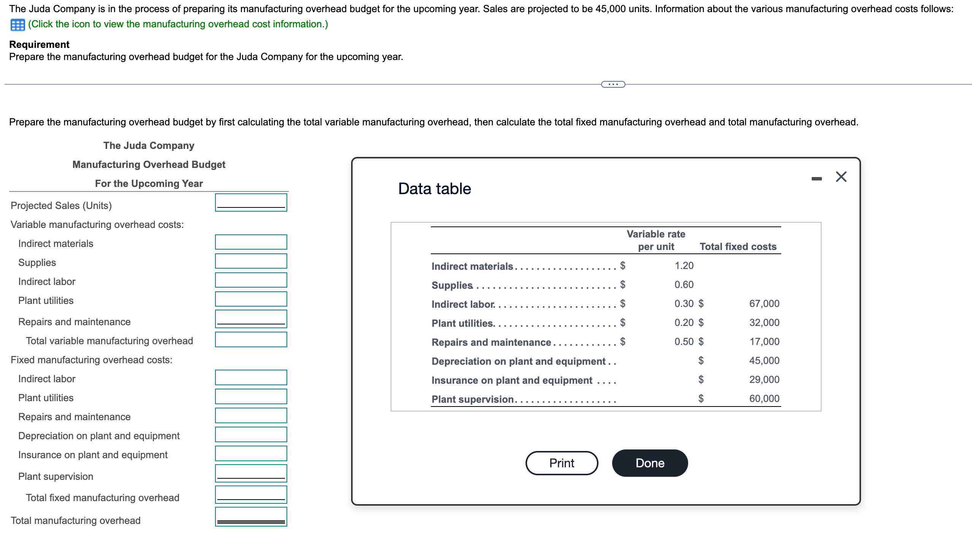Select variable Repairs and maintenance input box
Image resolution: width=972 pixels, height=560 pixels.
point(251,319)
